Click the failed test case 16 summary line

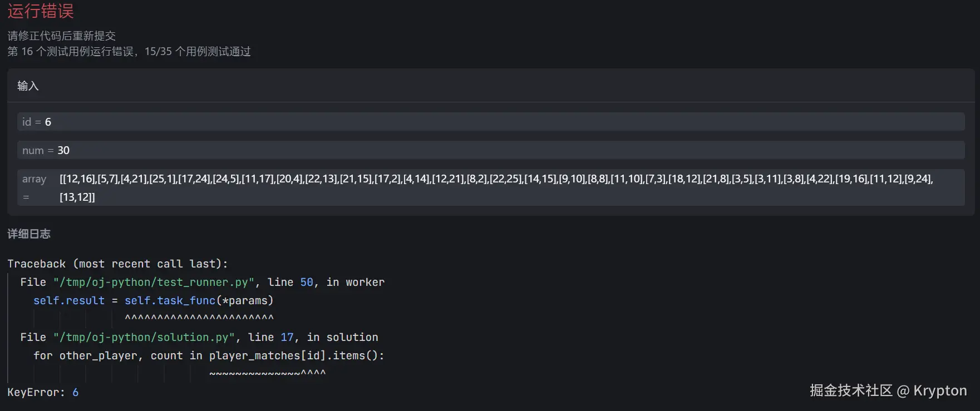(129, 52)
